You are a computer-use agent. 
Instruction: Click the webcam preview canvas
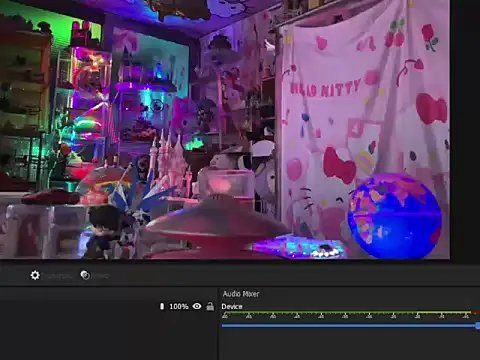click(225, 129)
